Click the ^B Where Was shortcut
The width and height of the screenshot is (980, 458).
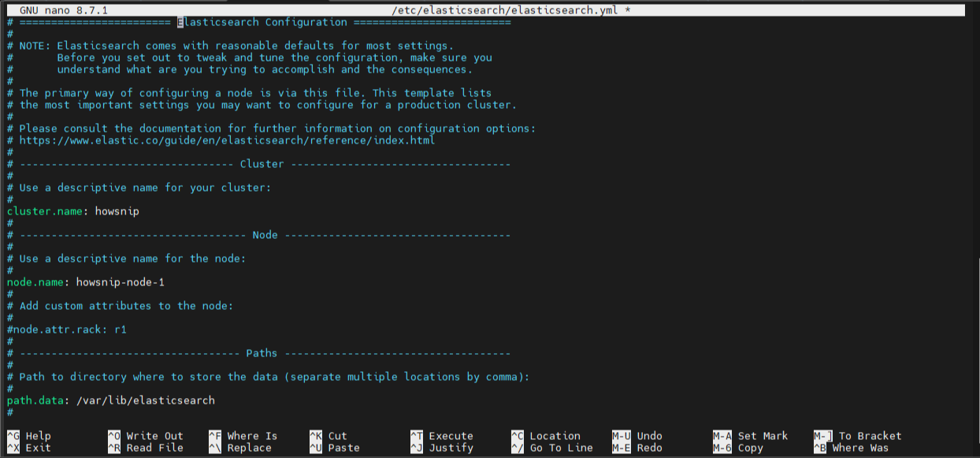tap(852, 448)
